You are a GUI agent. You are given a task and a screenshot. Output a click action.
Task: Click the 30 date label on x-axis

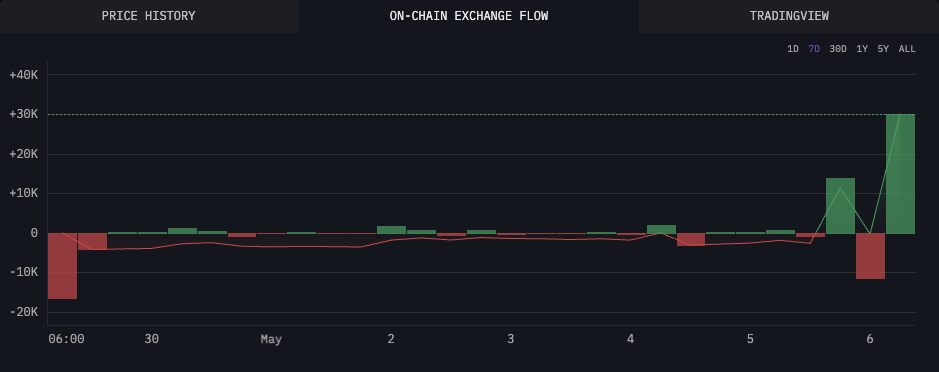152,339
